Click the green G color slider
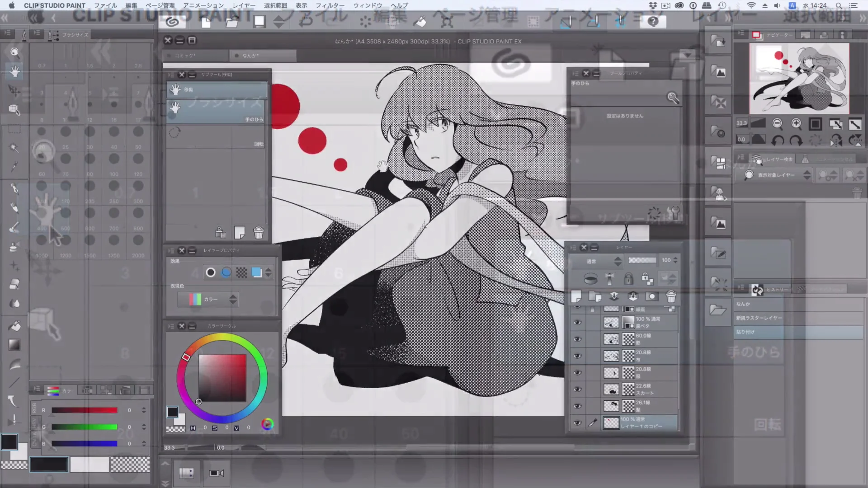 85,427
